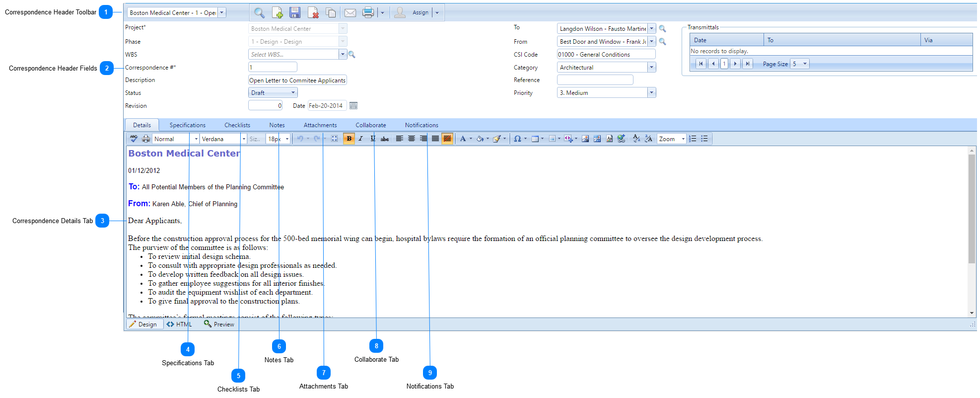Save the correspondence with the floppy disk icon
The width and height of the screenshot is (980, 398).
(x=295, y=13)
